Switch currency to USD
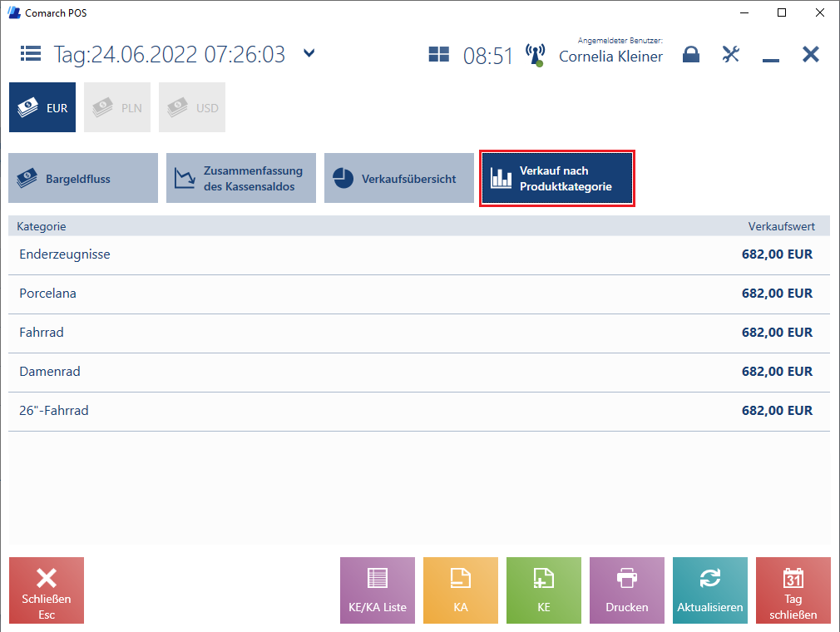The width and height of the screenshot is (840, 632). [192, 107]
